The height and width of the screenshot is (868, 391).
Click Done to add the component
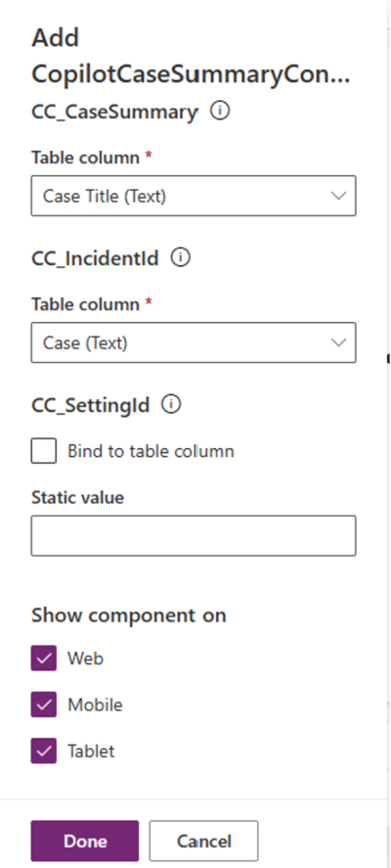point(85,841)
